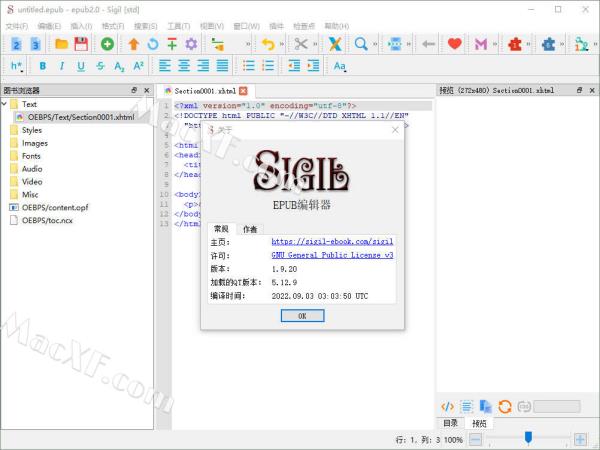The image size is (600, 450).
Task: Switch to the 作者 tab in About dialog
Action: 249,229
